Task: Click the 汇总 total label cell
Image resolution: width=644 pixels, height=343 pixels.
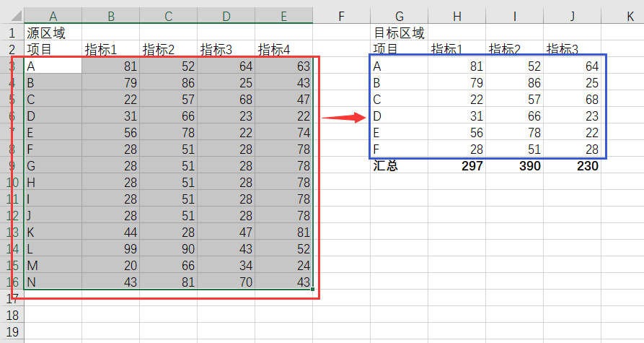Action: 400,166
